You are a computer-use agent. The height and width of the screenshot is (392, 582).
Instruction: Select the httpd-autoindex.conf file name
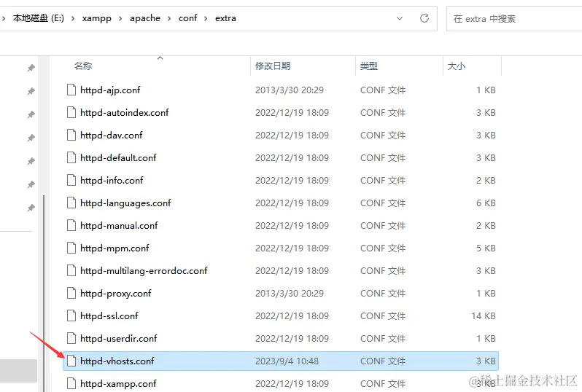pos(124,112)
